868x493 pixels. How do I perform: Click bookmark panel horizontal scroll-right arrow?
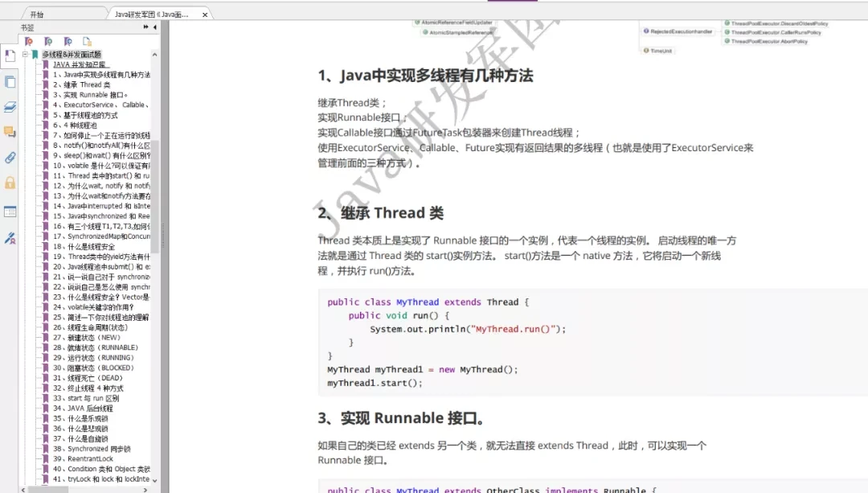145,490
